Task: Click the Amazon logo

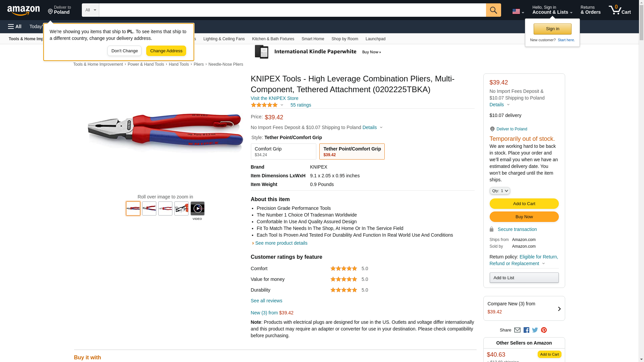Action: [23, 10]
